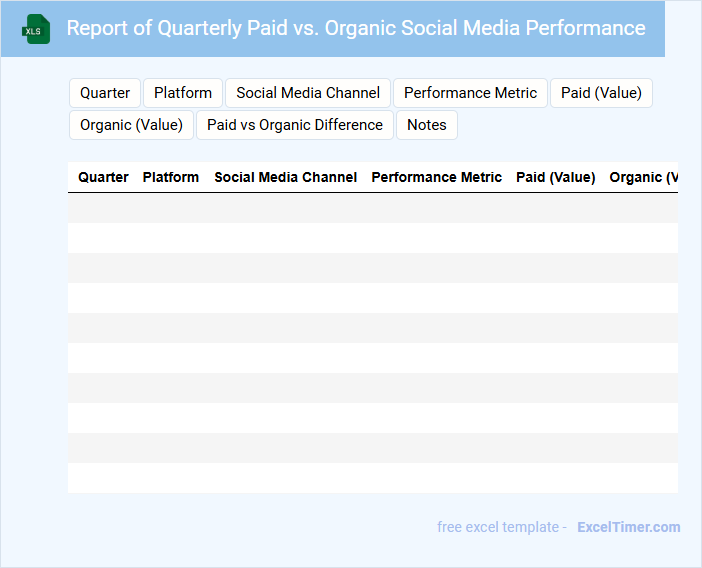
Task: Select the Organic (Value) tag
Action: [x=131, y=125]
